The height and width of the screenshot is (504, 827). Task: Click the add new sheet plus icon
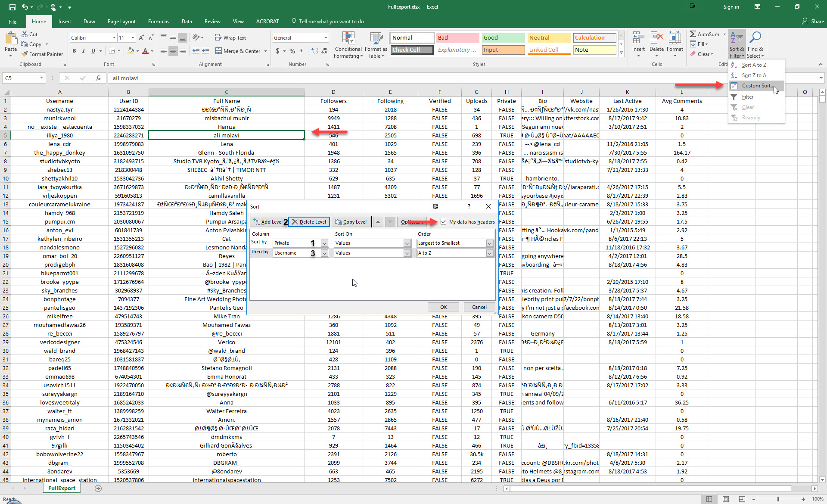tap(98, 488)
